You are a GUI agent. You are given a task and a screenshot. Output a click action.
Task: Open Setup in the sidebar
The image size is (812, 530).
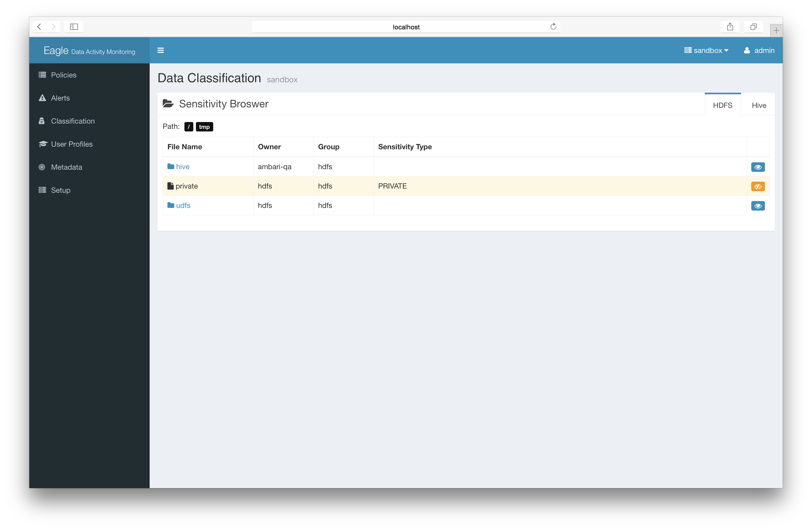click(60, 190)
